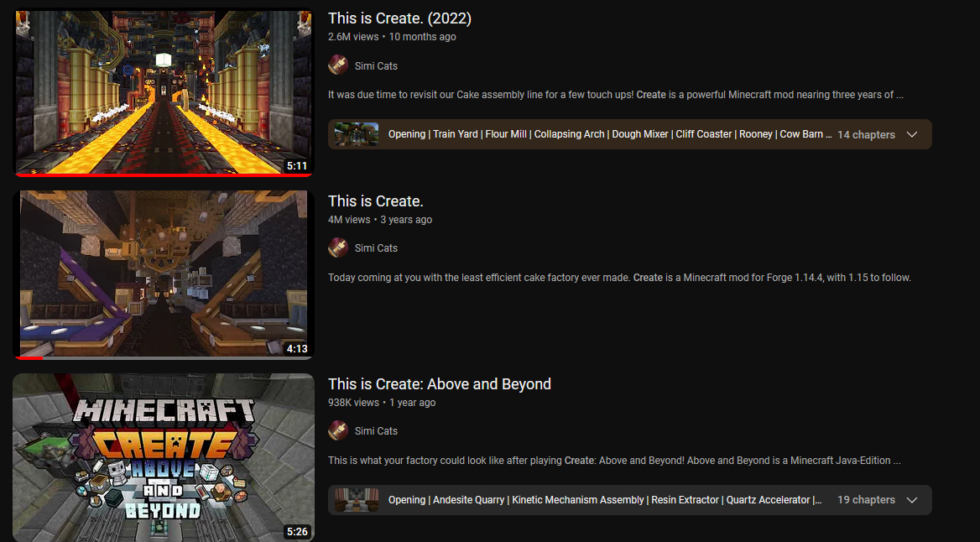Image resolution: width=980 pixels, height=542 pixels.
Task: Open chapter list starting Opening | Train Yard
Action: click(630, 134)
